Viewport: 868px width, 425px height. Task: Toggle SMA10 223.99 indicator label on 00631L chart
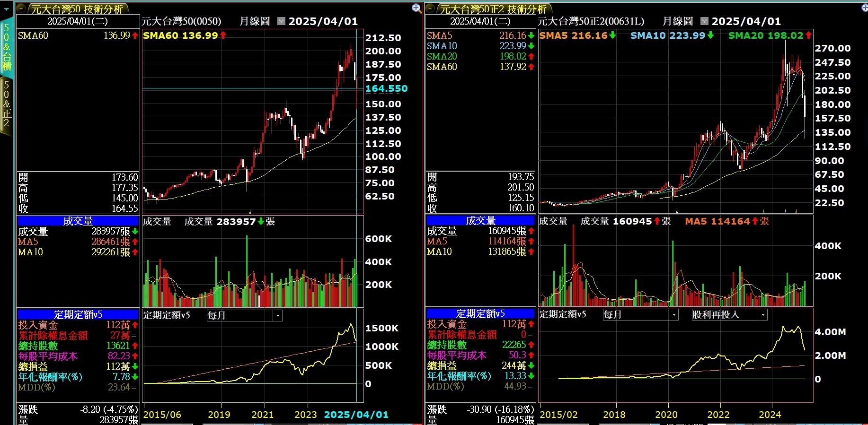(668, 35)
